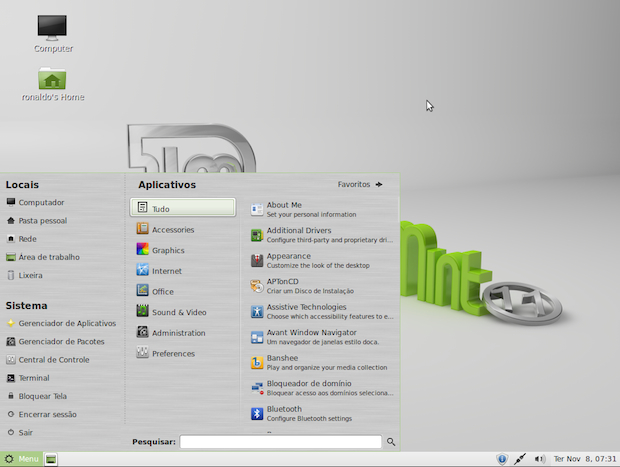Click the Sair power icon

point(11,432)
